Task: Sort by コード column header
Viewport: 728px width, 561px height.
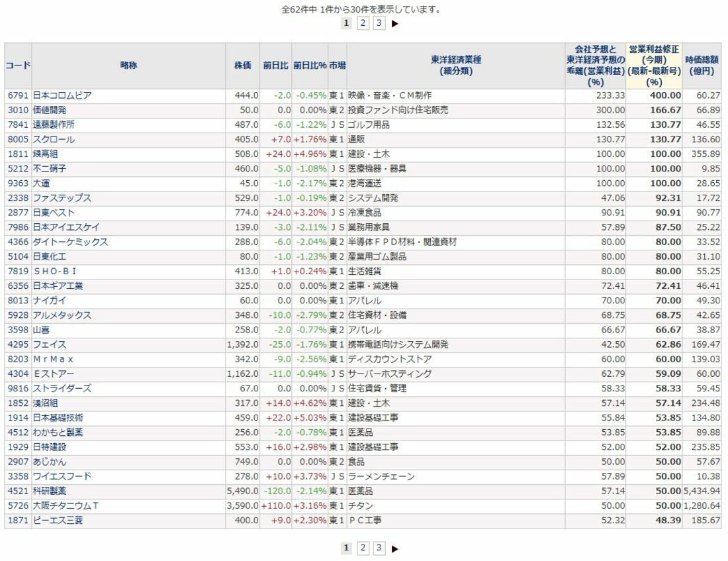Action: pyautogui.click(x=18, y=66)
